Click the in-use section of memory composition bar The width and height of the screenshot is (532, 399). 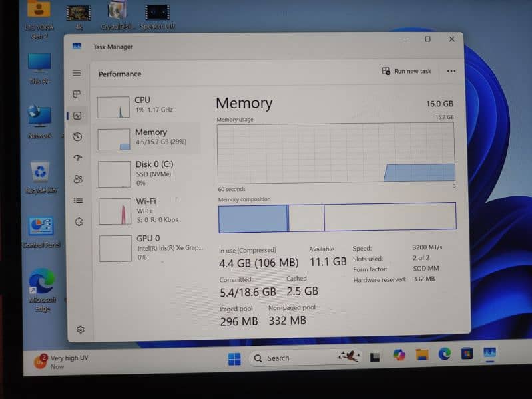coord(253,219)
